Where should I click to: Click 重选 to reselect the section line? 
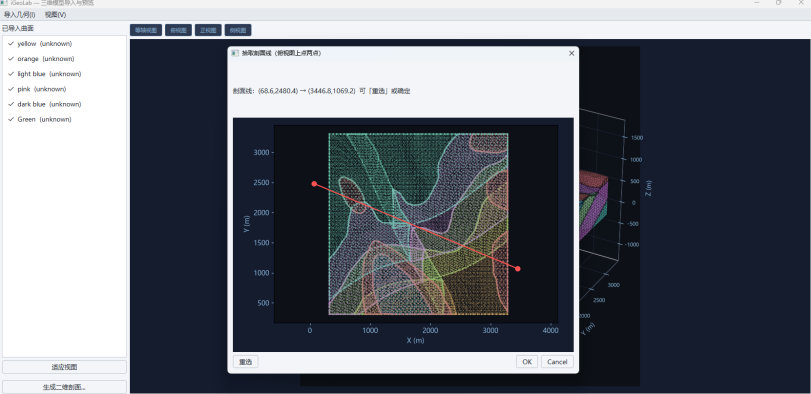click(246, 362)
